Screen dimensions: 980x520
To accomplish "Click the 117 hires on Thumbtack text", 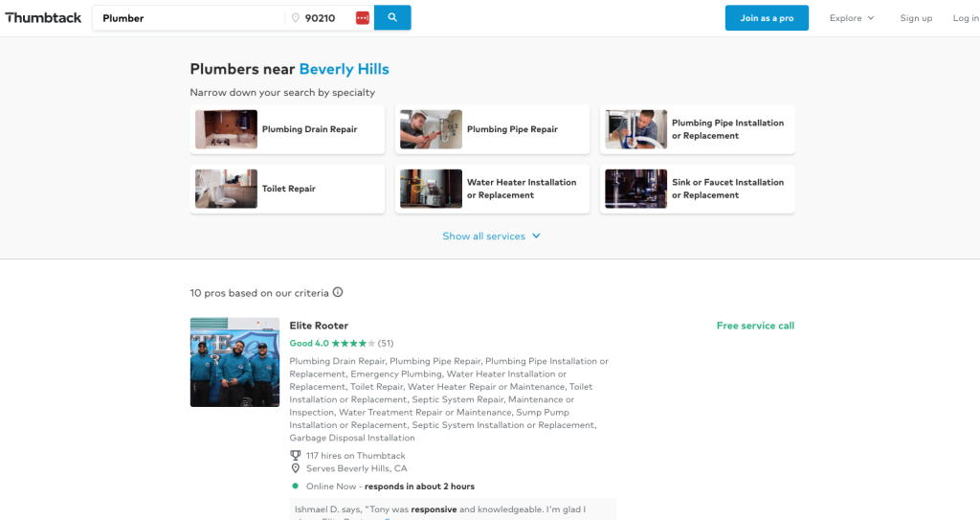I will 356,456.
